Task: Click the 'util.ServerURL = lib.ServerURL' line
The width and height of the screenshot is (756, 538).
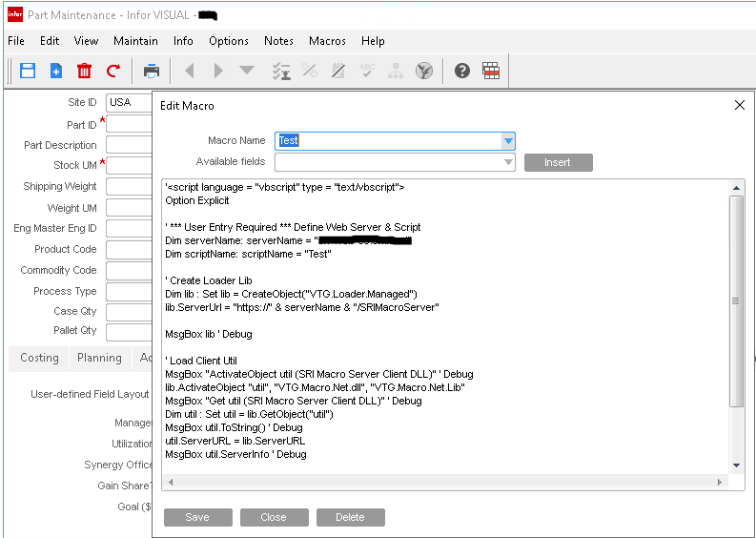Action: [235, 441]
